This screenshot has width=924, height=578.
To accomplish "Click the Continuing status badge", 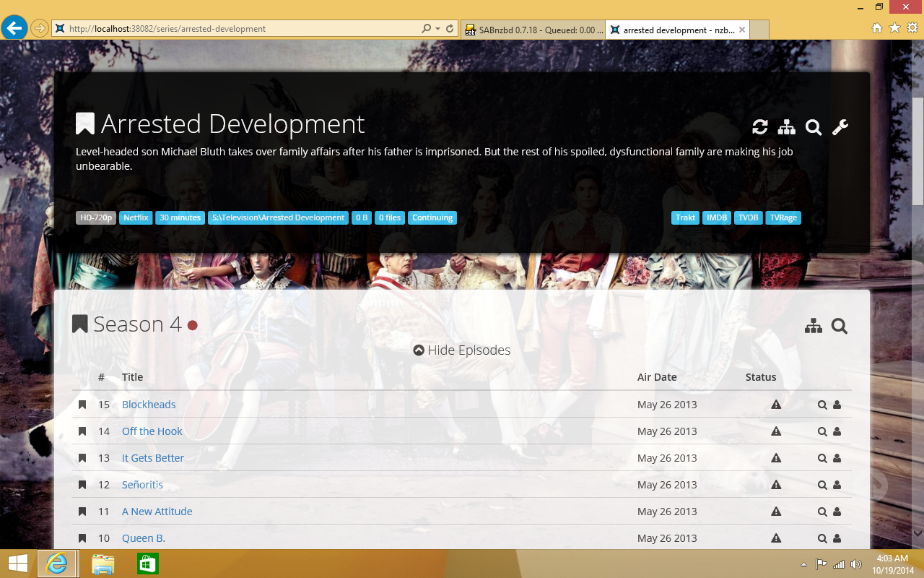I will coord(432,217).
